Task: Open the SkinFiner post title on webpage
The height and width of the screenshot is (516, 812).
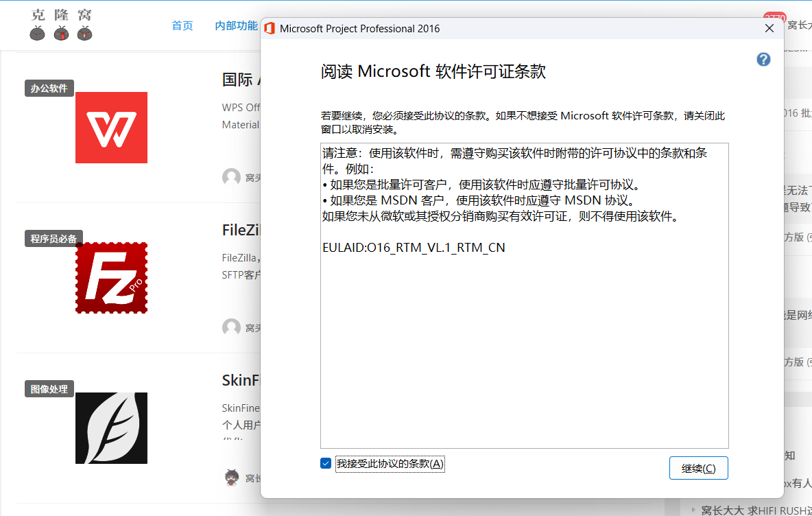Action: tap(241, 380)
